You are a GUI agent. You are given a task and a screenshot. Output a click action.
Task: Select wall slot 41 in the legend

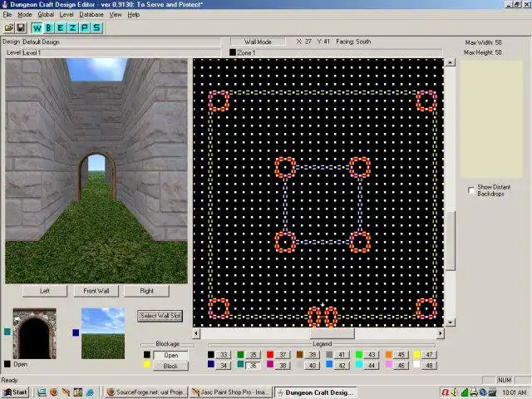342,355
